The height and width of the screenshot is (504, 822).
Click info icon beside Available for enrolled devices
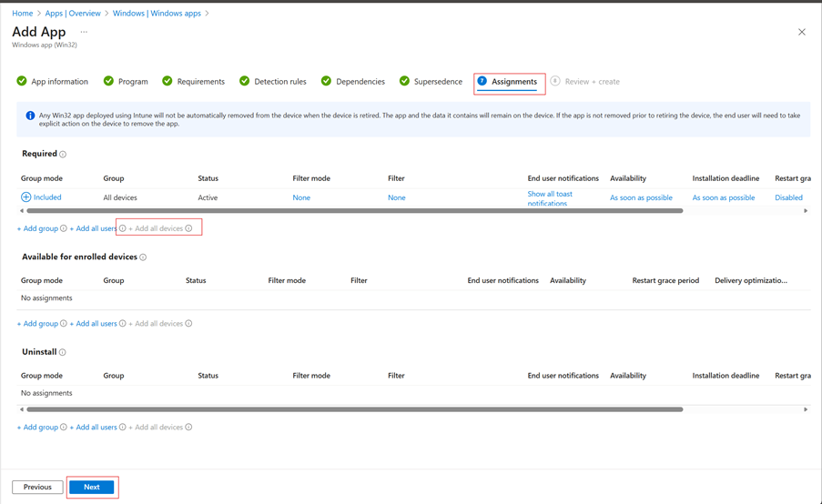(x=143, y=257)
